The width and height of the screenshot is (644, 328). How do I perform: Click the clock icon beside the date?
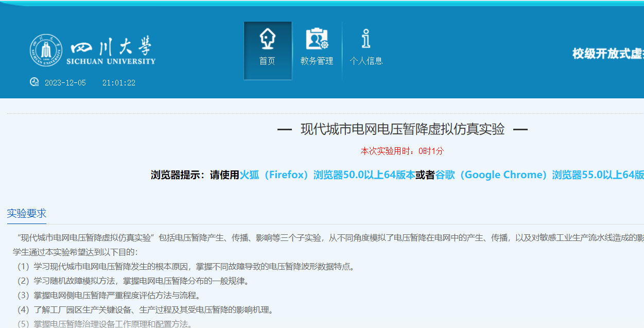[34, 82]
